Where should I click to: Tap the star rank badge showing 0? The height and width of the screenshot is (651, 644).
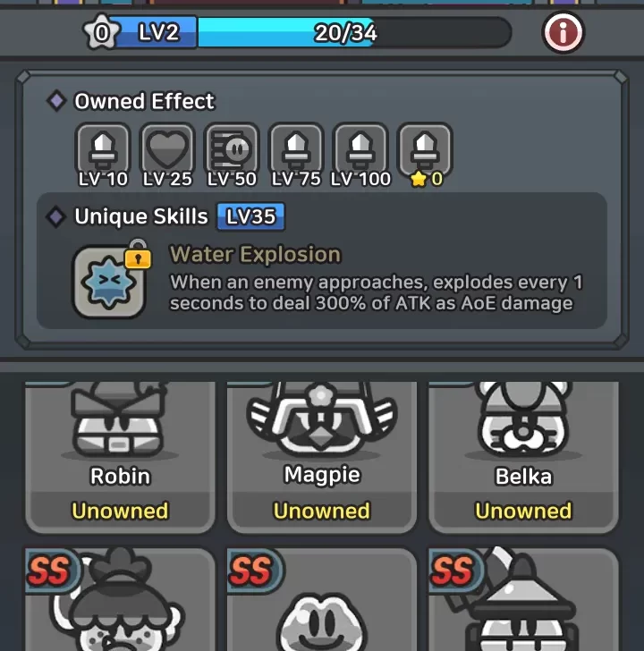(x=102, y=32)
